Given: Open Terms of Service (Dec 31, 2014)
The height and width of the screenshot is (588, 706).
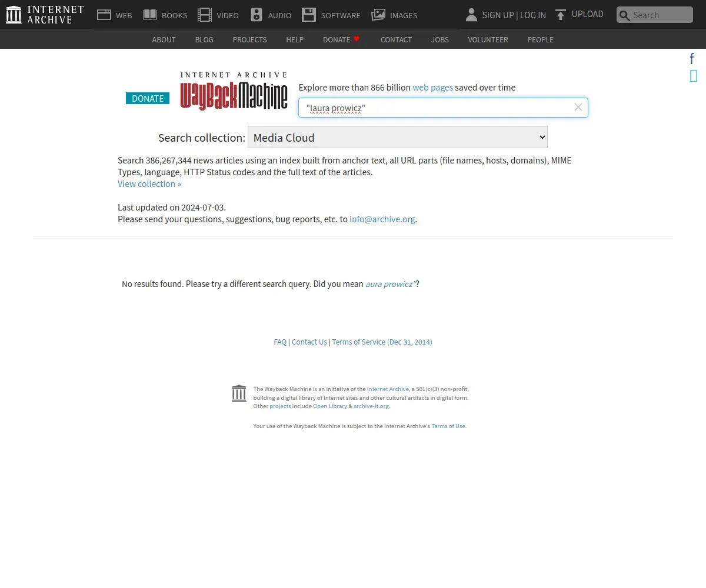Looking at the screenshot, I should tap(382, 342).
